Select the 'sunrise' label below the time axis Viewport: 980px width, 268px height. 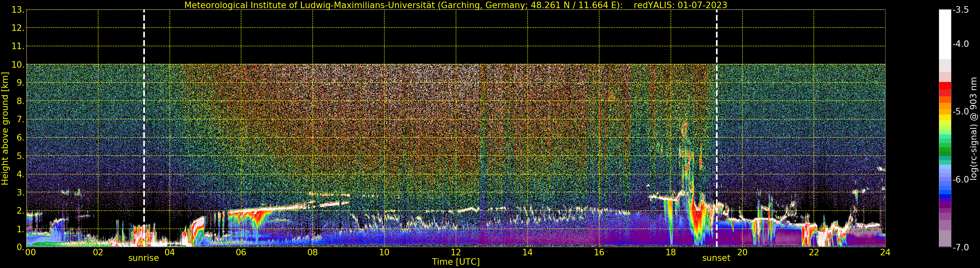(144, 258)
